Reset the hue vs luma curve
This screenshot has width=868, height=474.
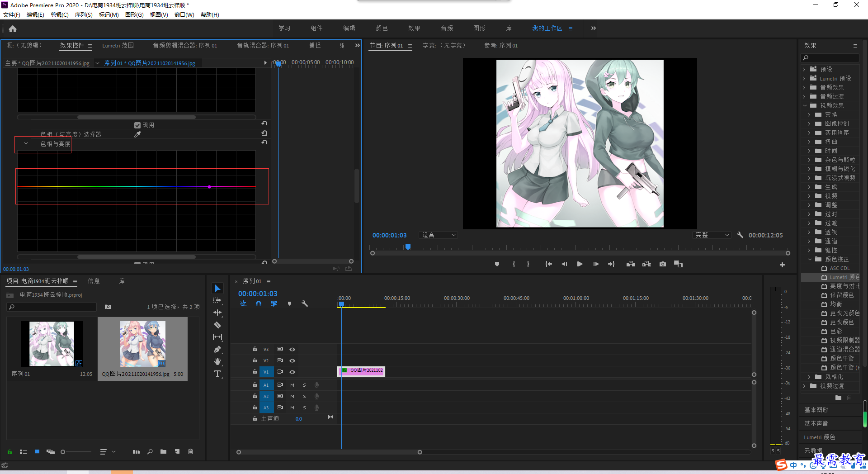pos(264,142)
